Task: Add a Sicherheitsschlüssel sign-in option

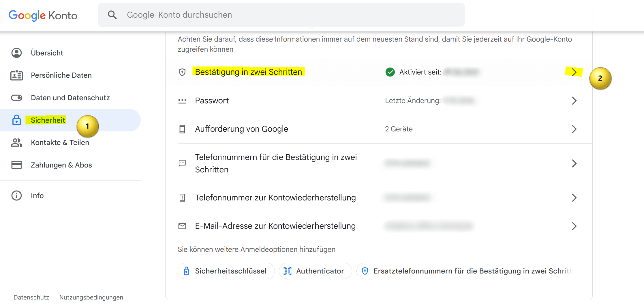Action: point(226,271)
